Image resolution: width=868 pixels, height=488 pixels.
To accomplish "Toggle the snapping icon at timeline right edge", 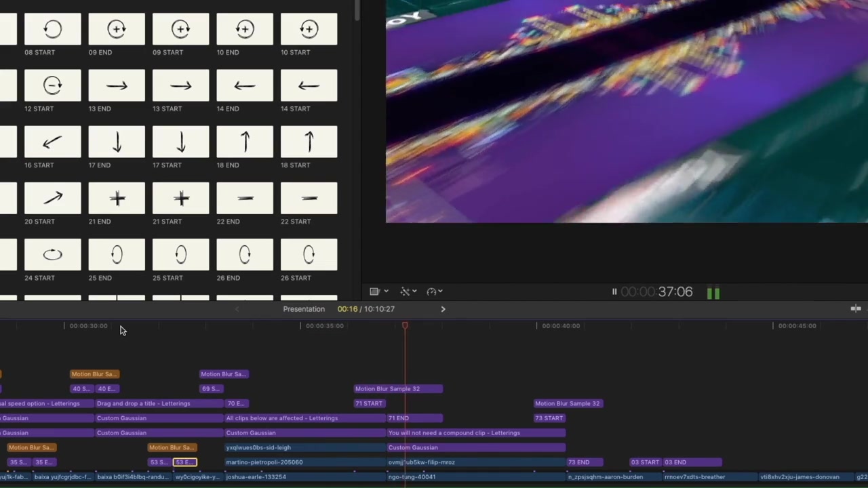I will [856, 309].
